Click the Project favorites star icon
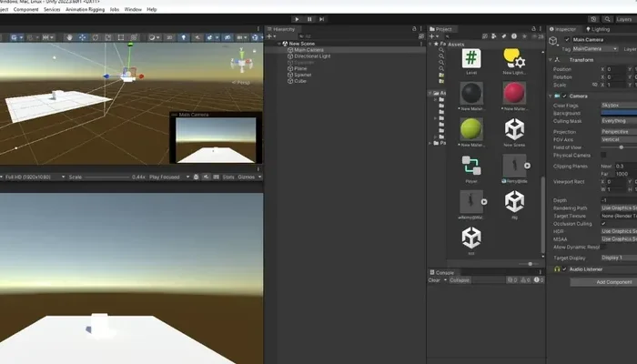 [524, 36]
